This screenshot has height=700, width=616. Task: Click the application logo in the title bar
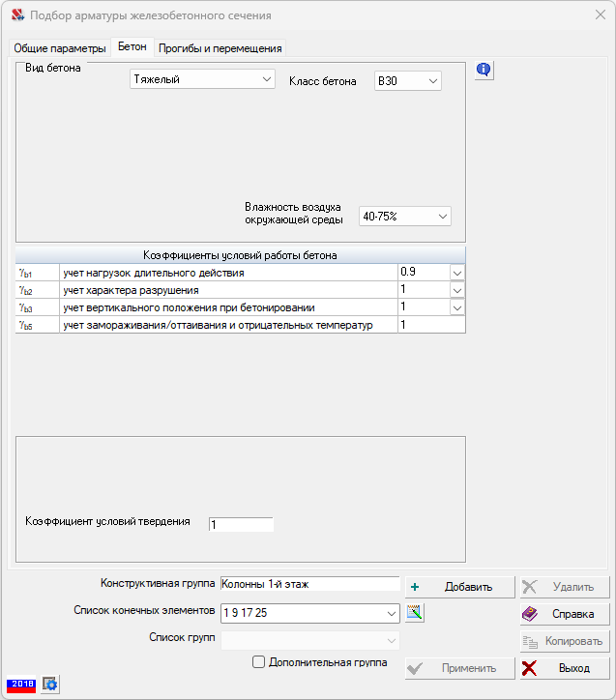pyautogui.click(x=17, y=15)
